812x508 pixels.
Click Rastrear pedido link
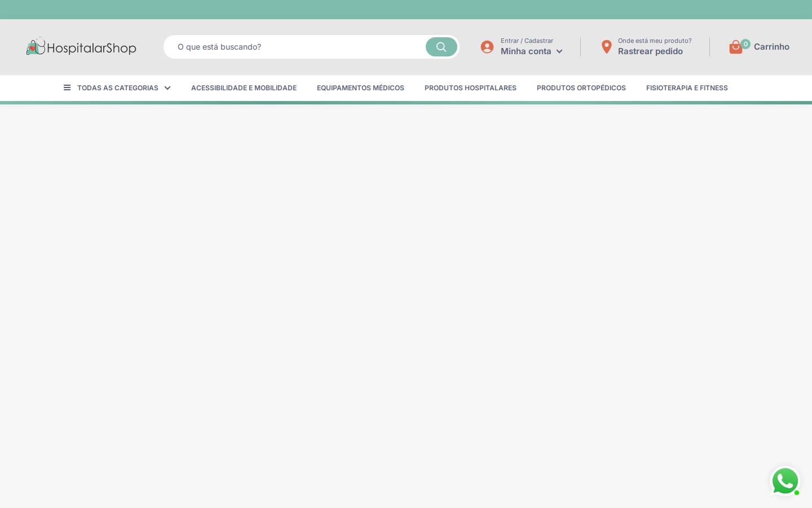pos(650,51)
